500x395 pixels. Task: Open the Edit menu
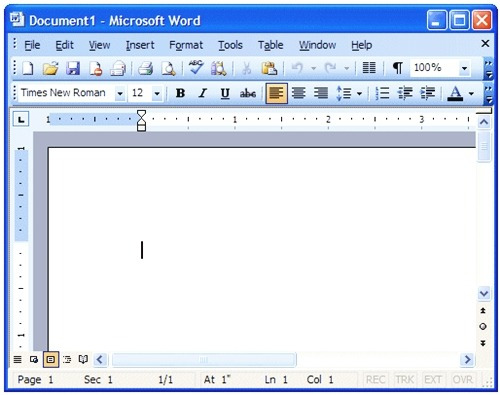64,45
